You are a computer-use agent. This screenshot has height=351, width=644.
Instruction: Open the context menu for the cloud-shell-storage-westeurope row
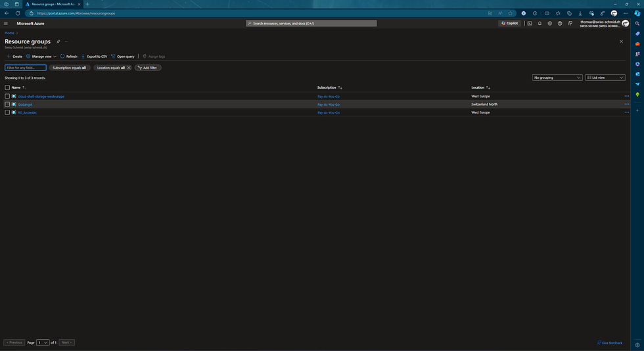(x=626, y=96)
